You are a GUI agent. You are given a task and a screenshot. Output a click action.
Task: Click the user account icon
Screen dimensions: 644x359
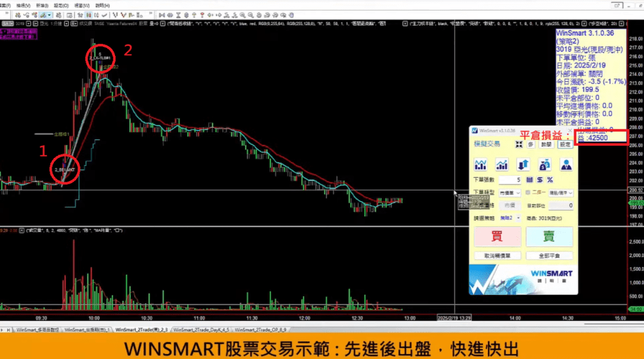coord(566,165)
